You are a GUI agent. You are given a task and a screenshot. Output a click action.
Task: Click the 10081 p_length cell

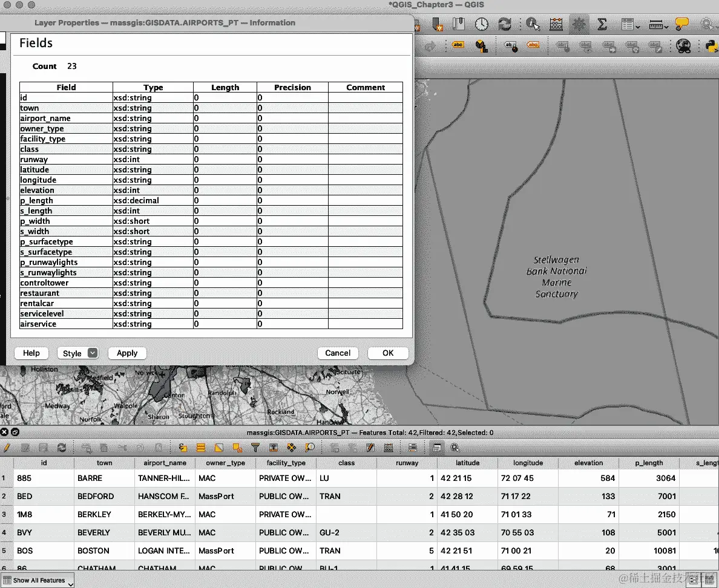(649, 550)
